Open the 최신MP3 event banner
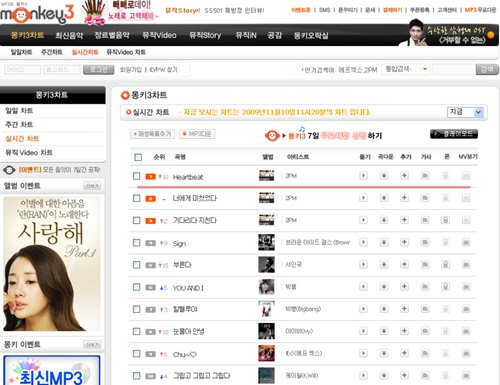The height and width of the screenshot is (385, 500). (52, 370)
